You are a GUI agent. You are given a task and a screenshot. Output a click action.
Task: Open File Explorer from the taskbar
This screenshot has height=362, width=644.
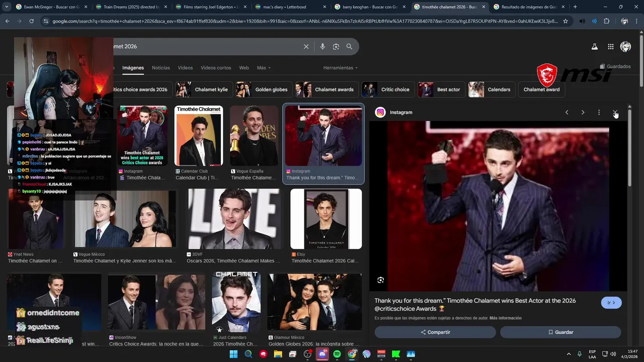click(x=278, y=354)
